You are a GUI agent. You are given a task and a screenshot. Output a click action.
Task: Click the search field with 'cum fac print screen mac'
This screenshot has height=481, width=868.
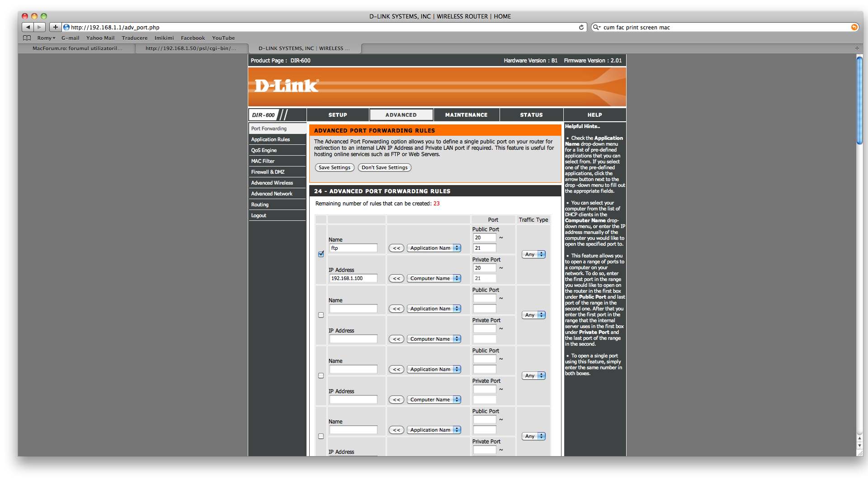pos(726,27)
